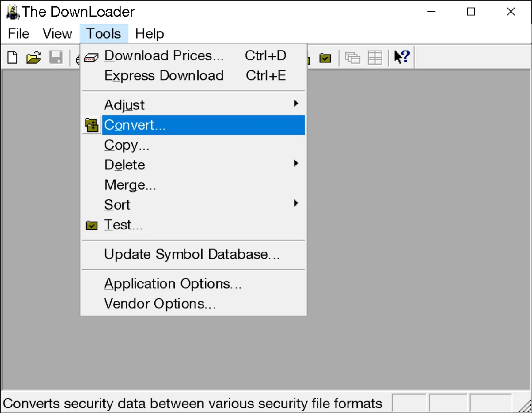Click the Open folder toolbar icon
Image resolution: width=532 pixels, height=413 pixels.
click(33, 58)
